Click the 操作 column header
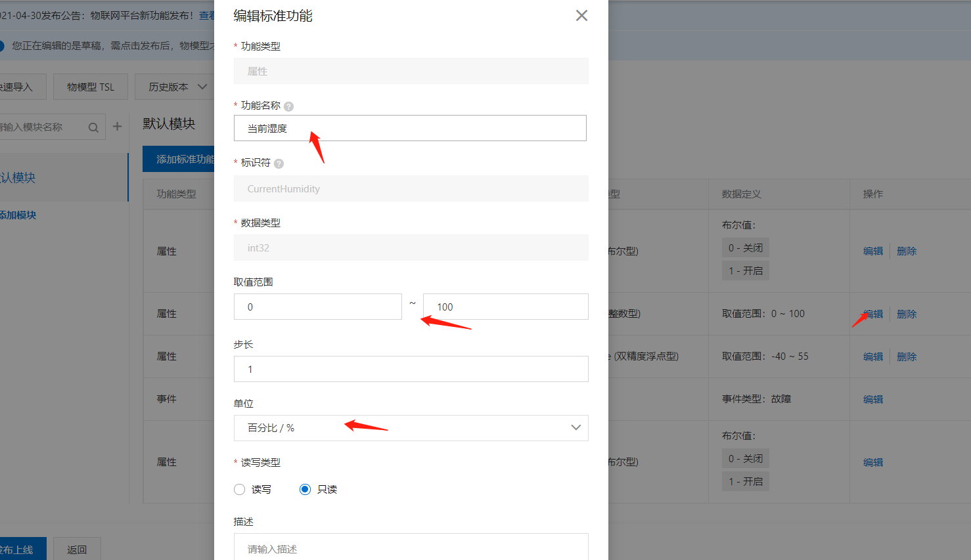 (873, 194)
